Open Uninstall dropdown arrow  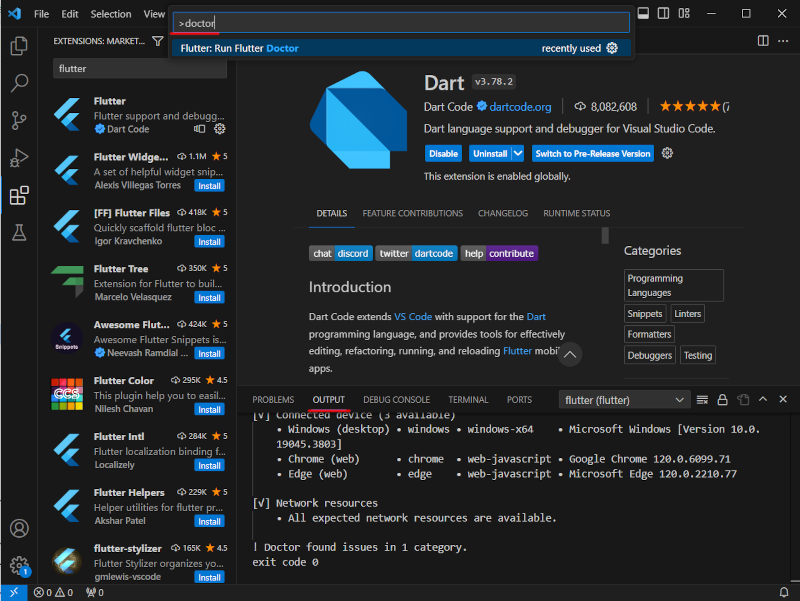click(x=517, y=154)
